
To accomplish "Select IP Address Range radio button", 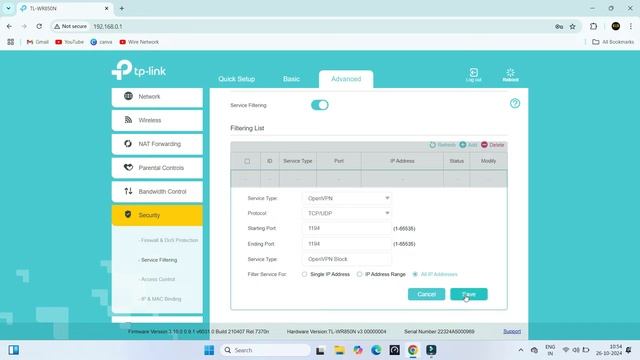I will (x=359, y=274).
